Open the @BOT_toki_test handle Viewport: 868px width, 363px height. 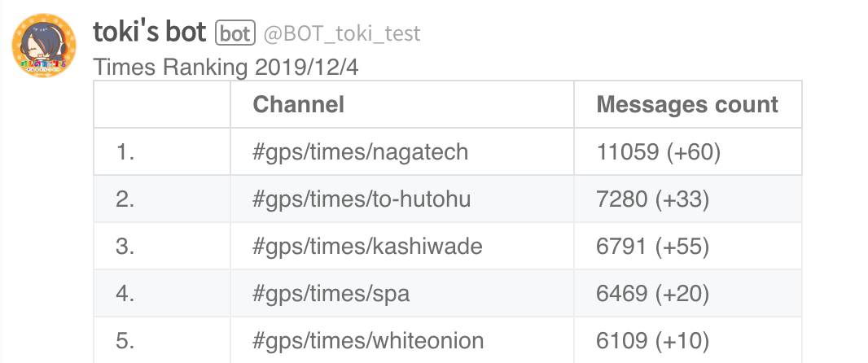click(342, 33)
